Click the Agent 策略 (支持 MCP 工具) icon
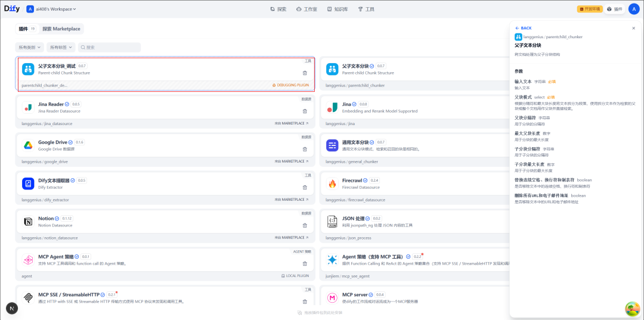Viewport: 644px width, 320px height. [x=332, y=260]
